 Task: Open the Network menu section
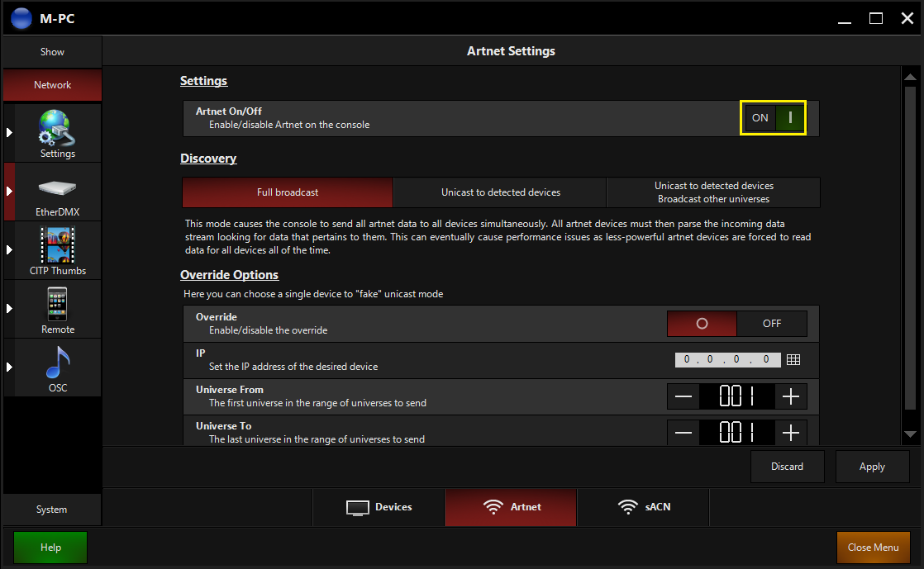click(52, 85)
